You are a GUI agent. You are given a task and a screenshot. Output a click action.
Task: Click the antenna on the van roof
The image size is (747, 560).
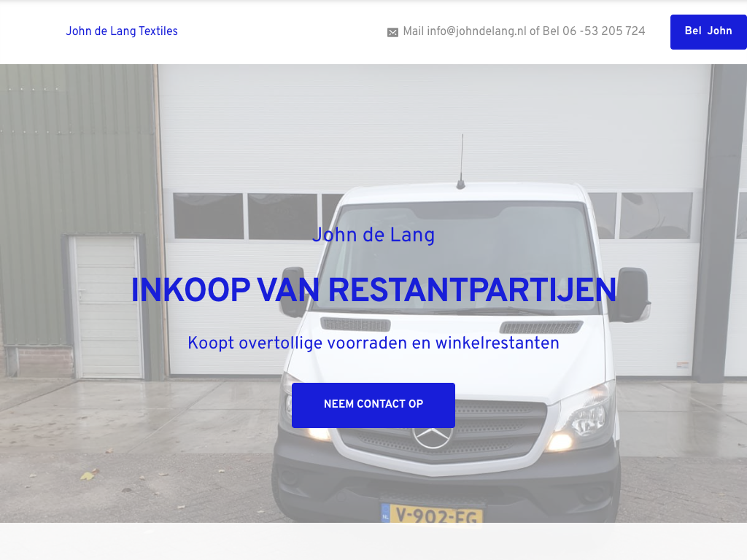(x=461, y=161)
